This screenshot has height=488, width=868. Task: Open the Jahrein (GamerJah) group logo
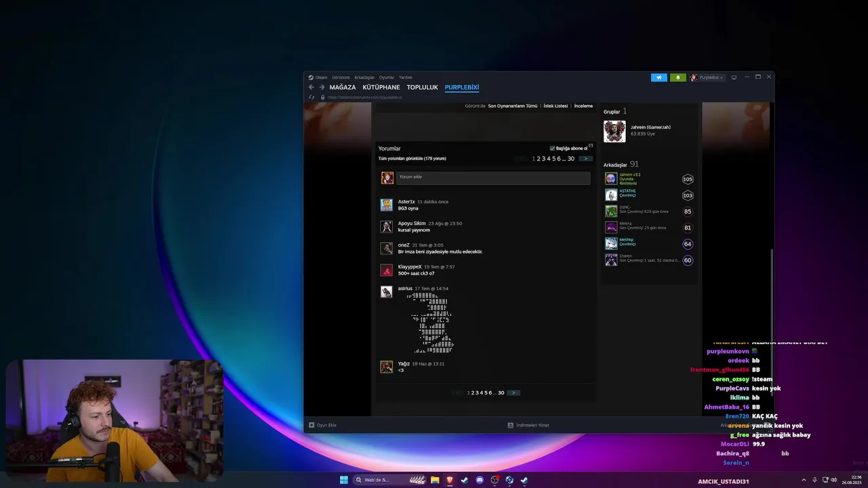615,131
